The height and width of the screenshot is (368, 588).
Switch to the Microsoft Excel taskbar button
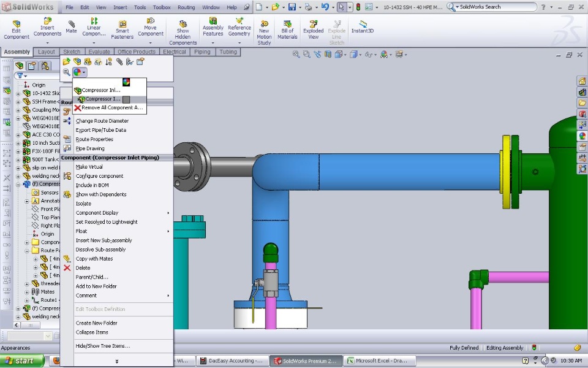click(381, 361)
